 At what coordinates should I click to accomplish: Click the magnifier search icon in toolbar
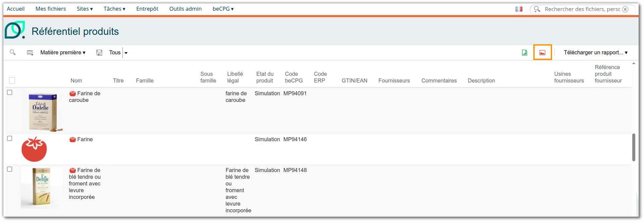[x=13, y=52]
